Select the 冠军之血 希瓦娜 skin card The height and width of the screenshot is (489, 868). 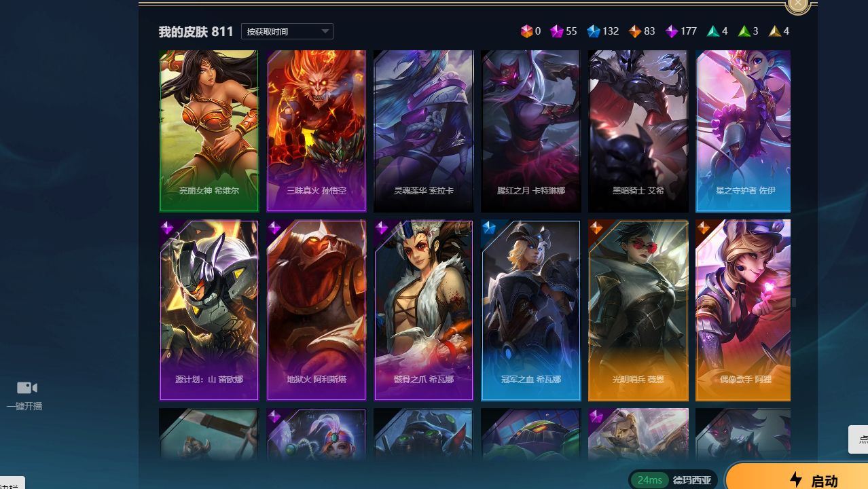[x=530, y=310]
